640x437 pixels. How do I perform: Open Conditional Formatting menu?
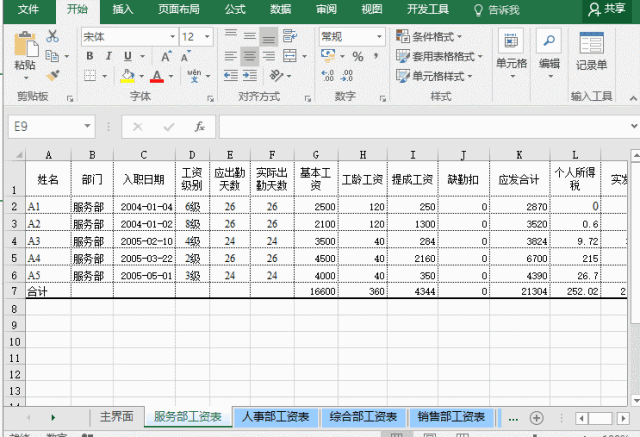click(x=429, y=37)
